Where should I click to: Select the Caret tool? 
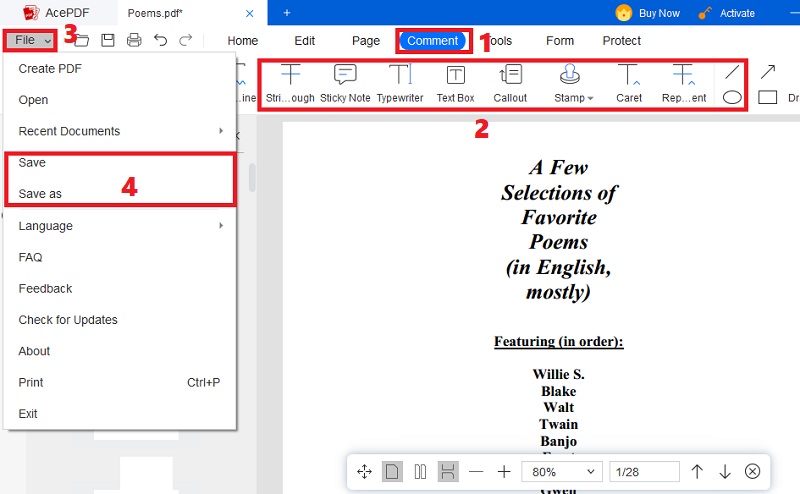629,83
